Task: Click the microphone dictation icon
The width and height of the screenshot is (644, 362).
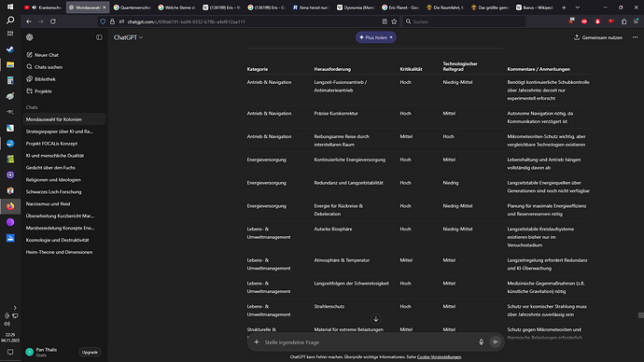Action: click(481, 341)
